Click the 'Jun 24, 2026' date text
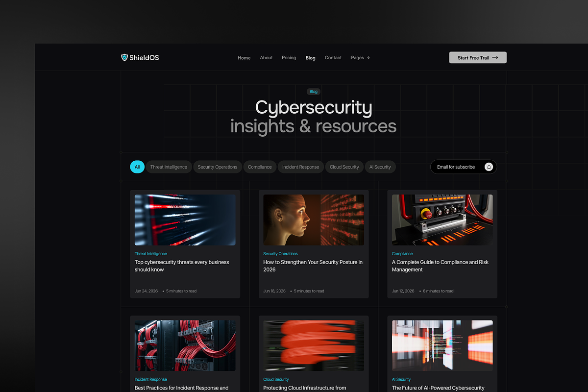Image resolution: width=588 pixels, height=392 pixels. (146, 291)
